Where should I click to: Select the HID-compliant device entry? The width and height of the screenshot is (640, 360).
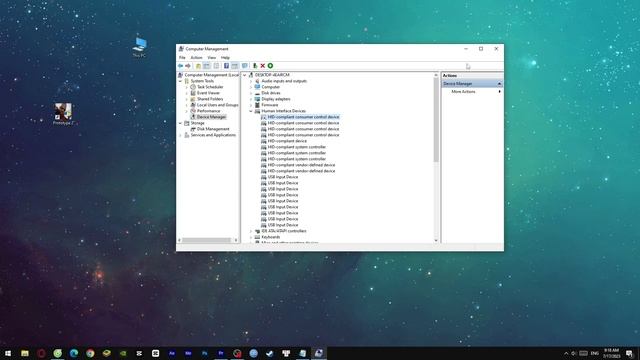pos(287,141)
